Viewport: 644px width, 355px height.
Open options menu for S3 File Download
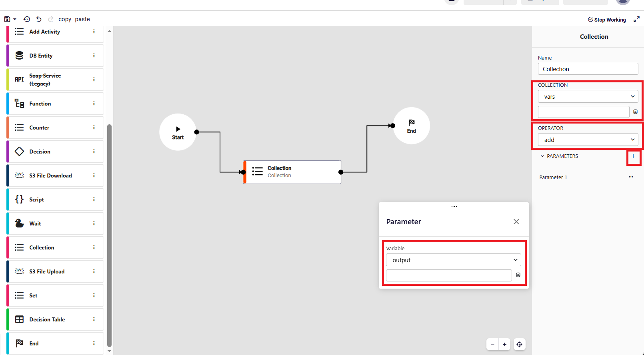click(x=94, y=176)
